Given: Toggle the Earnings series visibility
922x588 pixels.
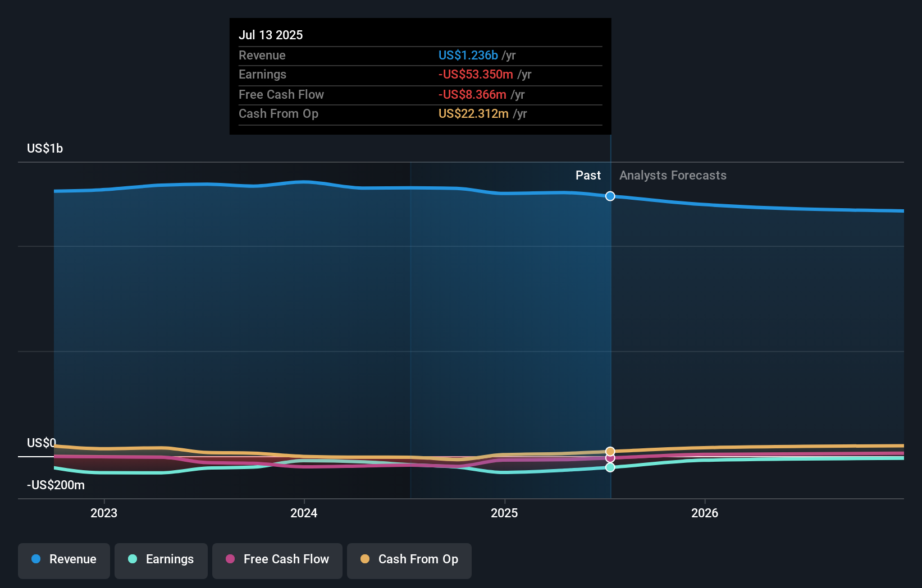Looking at the screenshot, I should (161, 559).
